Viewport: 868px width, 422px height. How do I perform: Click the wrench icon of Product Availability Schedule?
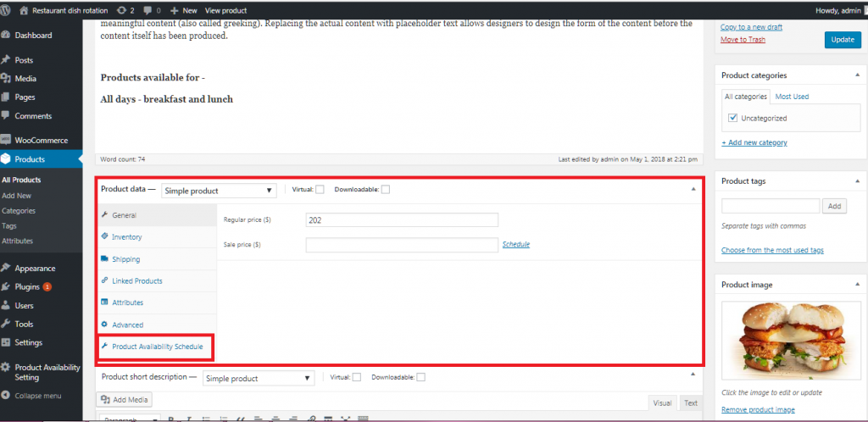(104, 347)
